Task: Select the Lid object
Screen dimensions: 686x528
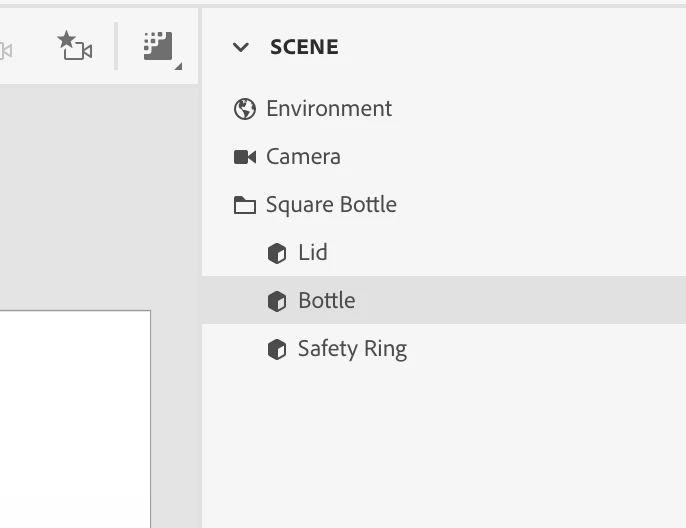Action: 312,253
